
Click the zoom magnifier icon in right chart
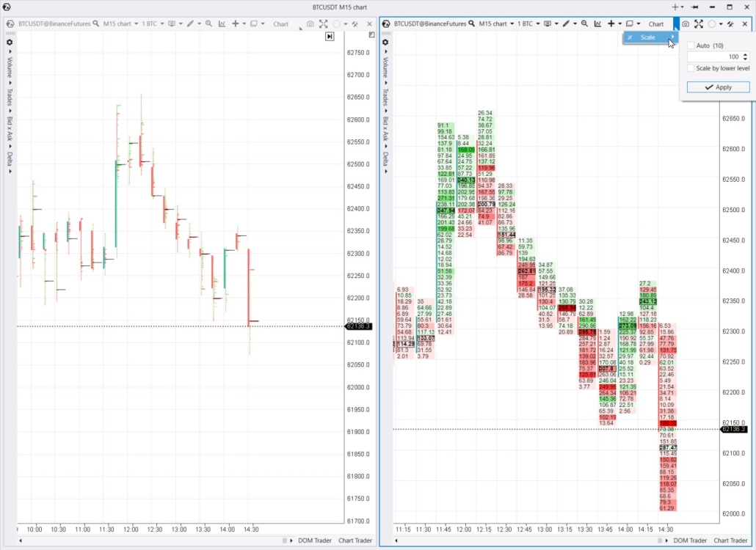pos(584,24)
